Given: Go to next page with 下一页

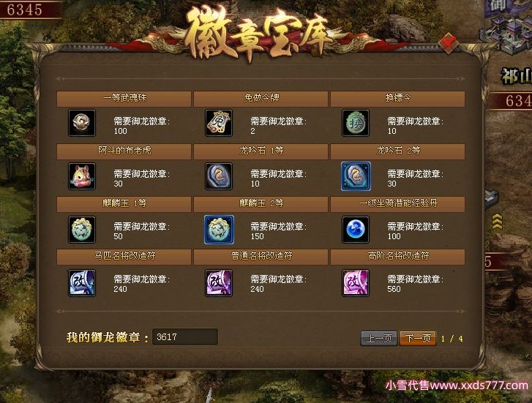Looking at the screenshot, I should pyautogui.click(x=418, y=338).
